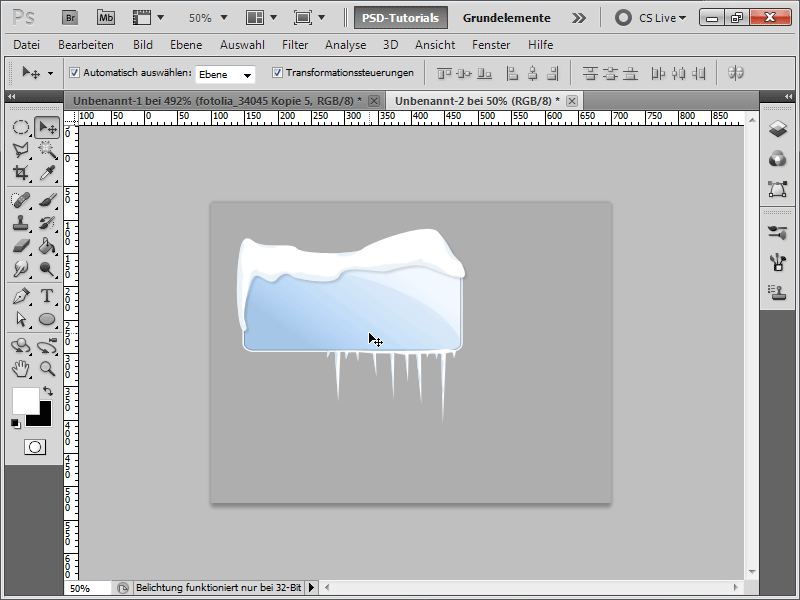Open the Channels panel icon
The image size is (800, 600).
click(778, 159)
